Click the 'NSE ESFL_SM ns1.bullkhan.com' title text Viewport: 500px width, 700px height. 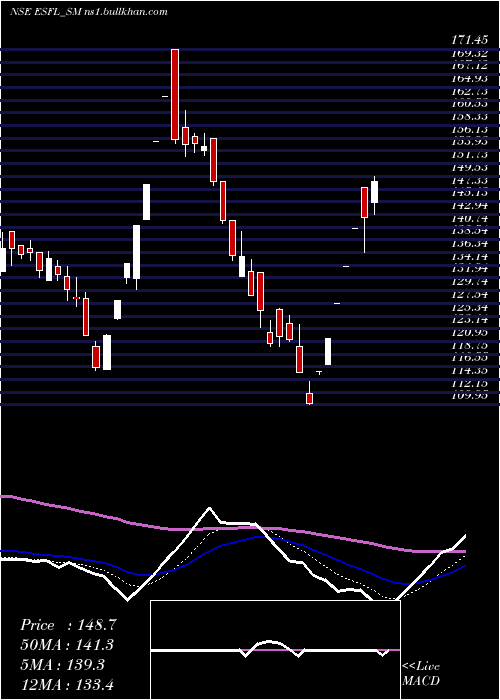pyautogui.click(x=88, y=12)
